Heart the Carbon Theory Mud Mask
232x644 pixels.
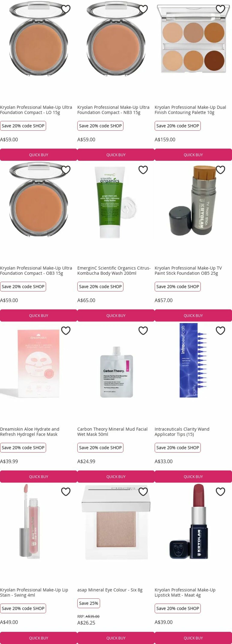click(x=143, y=331)
